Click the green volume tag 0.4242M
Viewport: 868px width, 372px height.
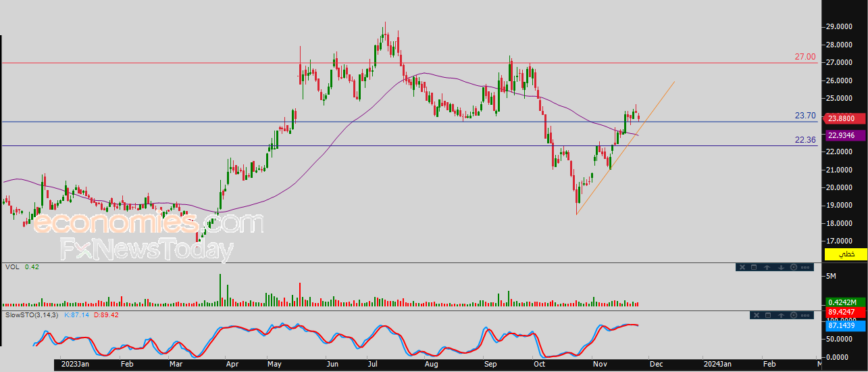pyautogui.click(x=846, y=302)
